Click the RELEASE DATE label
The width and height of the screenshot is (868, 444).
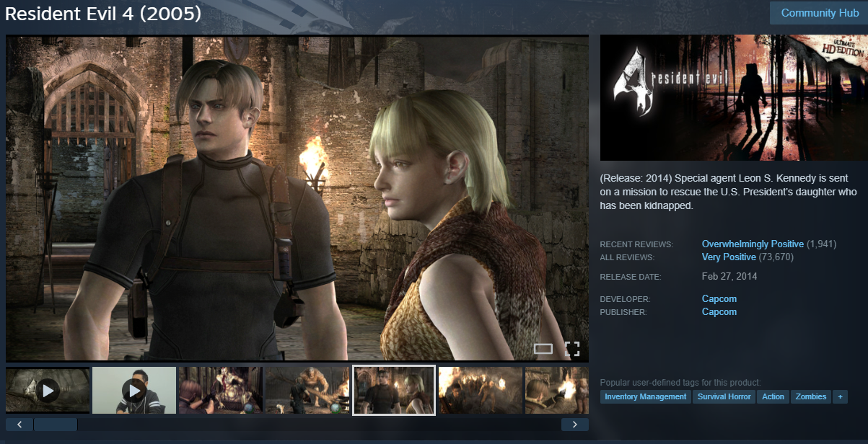pyautogui.click(x=631, y=277)
